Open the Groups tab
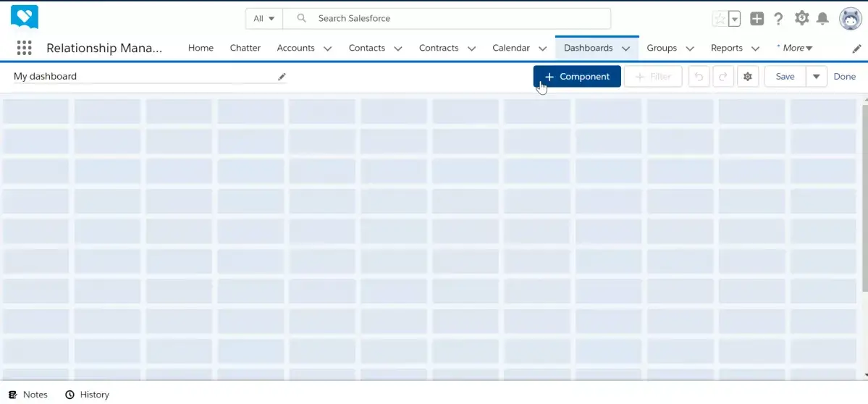Viewport: 868px width, 404px height. pyautogui.click(x=662, y=49)
